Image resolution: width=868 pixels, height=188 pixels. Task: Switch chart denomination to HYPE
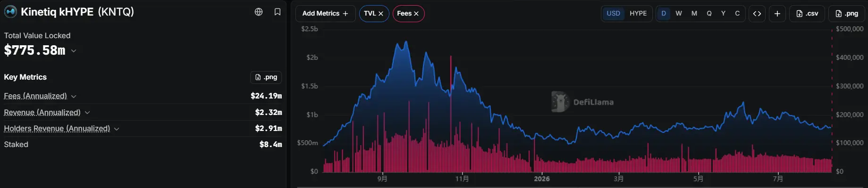[x=638, y=13]
